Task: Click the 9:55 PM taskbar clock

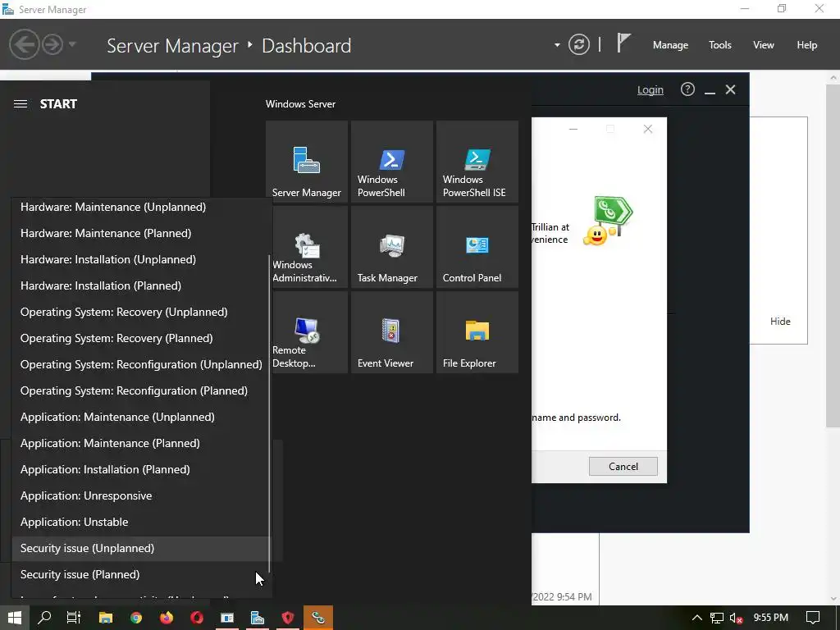Action: click(770, 618)
